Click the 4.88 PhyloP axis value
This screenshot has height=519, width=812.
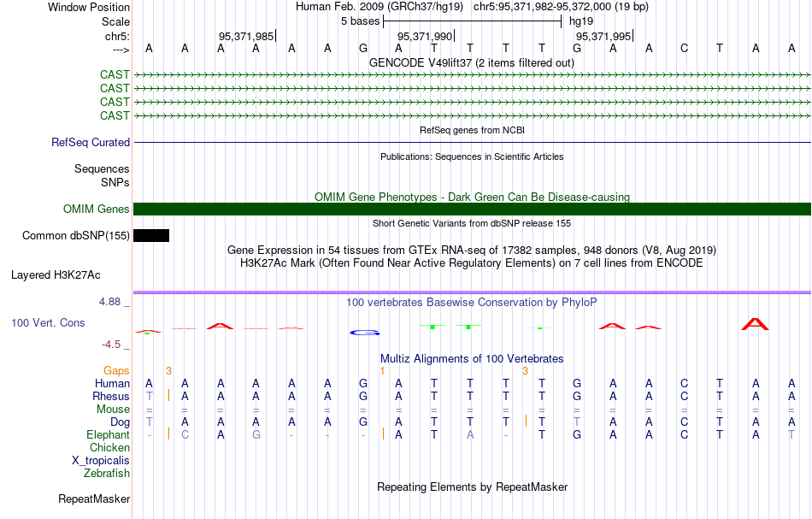point(109,302)
